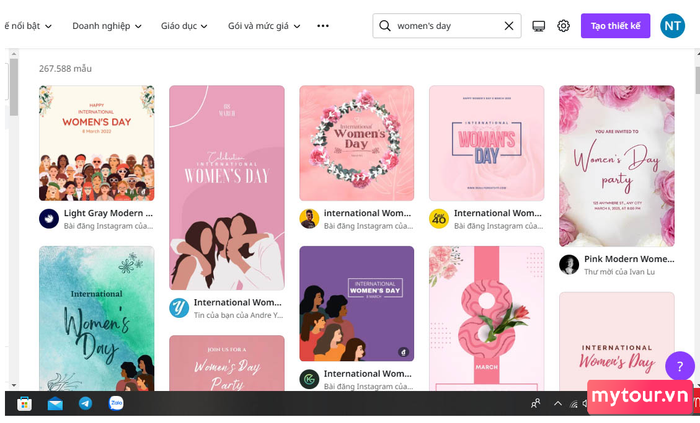The image size is (700, 423).
Task: Launch Mail app from the taskbar
Action: click(55, 403)
